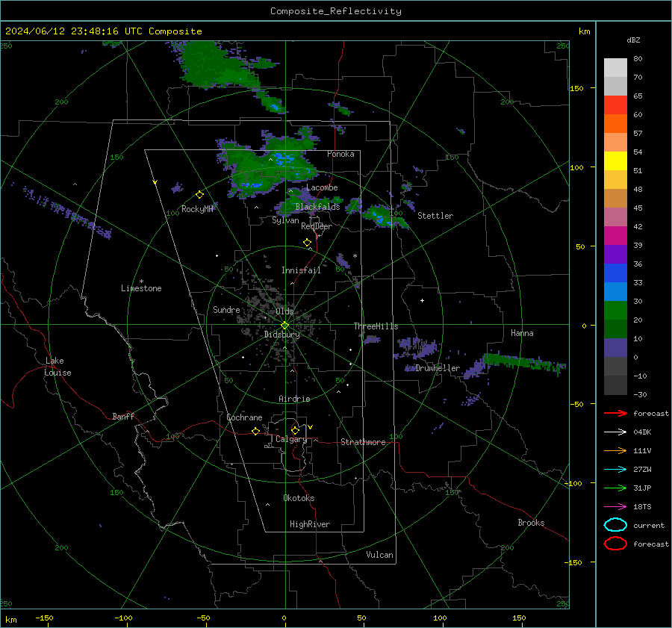The height and width of the screenshot is (628, 672).
Task: Click the cyan current ellipse legend icon
Action: (x=615, y=525)
